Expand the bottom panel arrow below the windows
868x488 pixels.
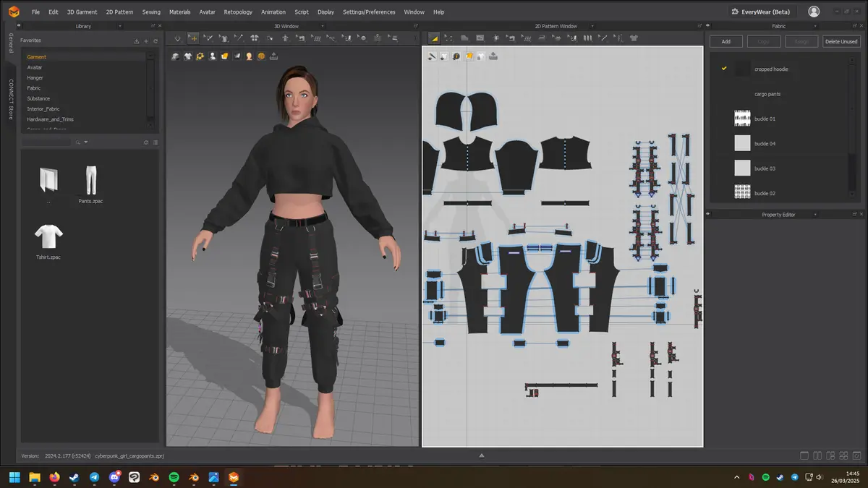pyautogui.click(x=482, y=455)
